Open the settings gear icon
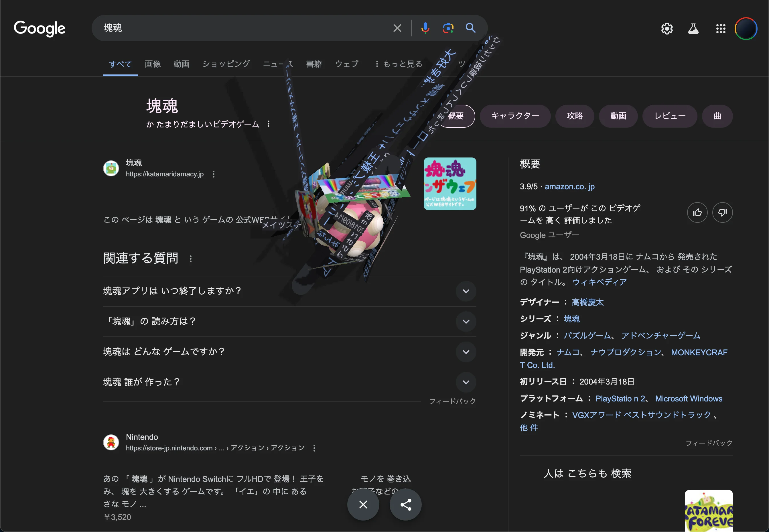 [x=667, y=29]
